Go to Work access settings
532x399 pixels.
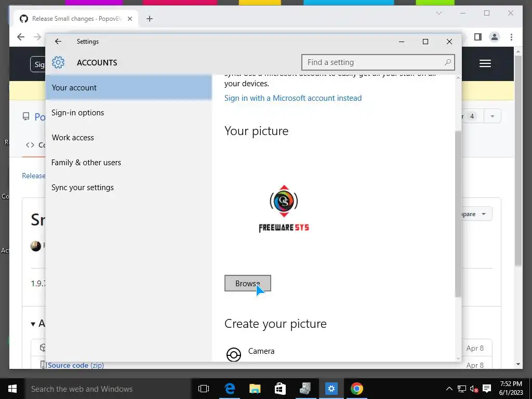pos(129,137)
